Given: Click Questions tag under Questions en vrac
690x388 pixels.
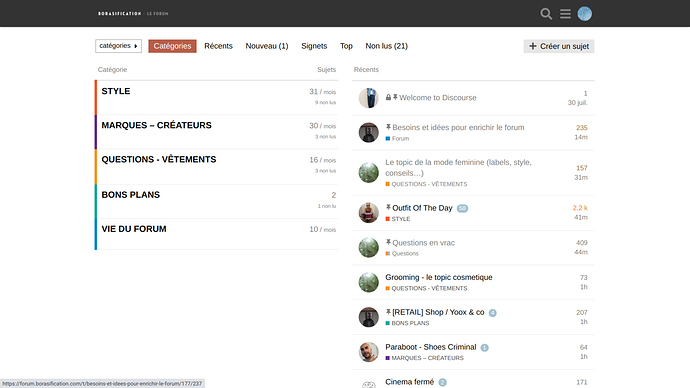Looking at the screenshot, I should pos(402,253).
